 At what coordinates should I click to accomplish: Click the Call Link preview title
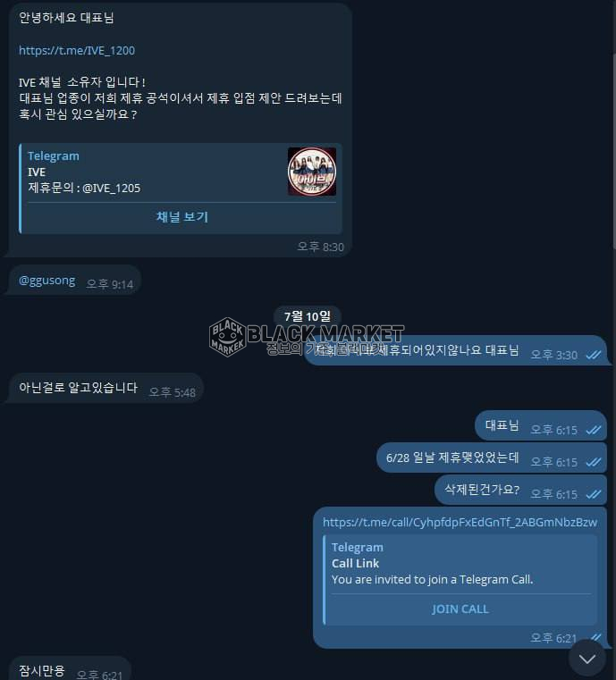355,563
